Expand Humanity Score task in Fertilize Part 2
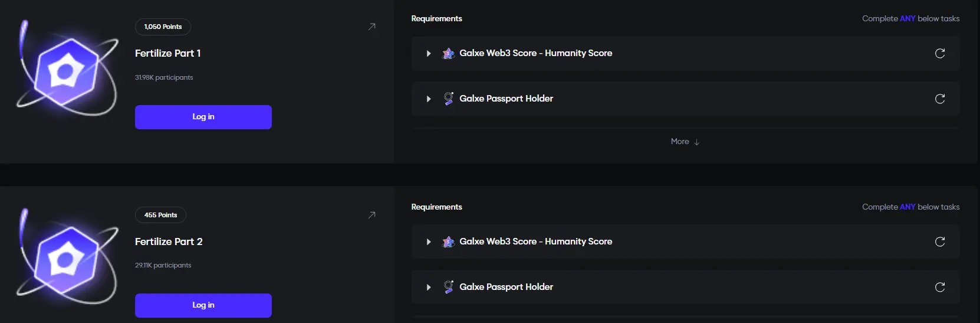 429,242
